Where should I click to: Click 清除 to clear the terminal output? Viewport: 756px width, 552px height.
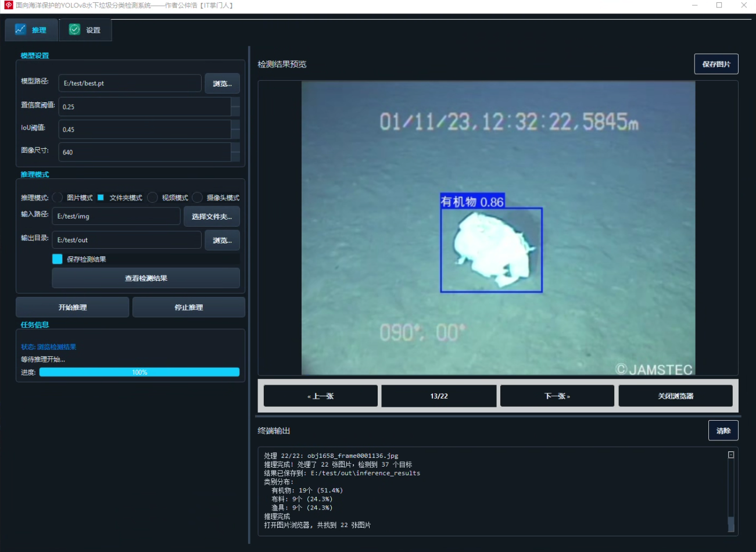(x=723, y=430)
